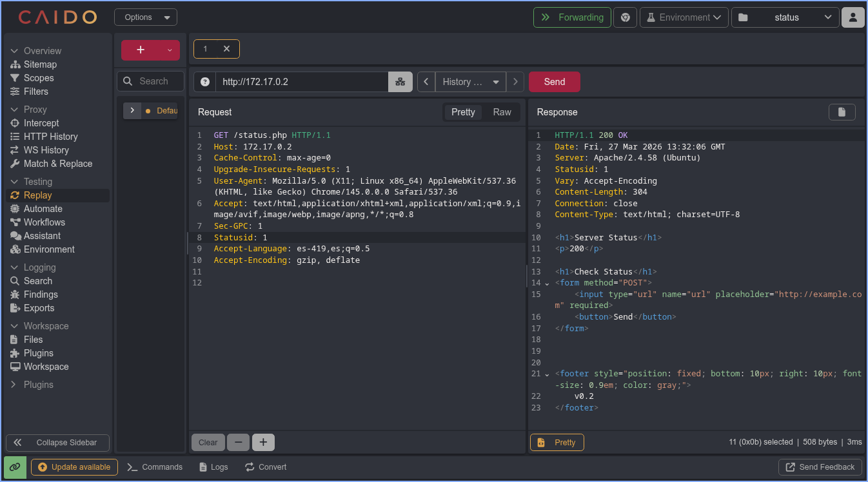The height and width of the screenshot is (482, 868).
Task: Click the Chrome browser icon in top bar
Action: (x=625, y=17)
